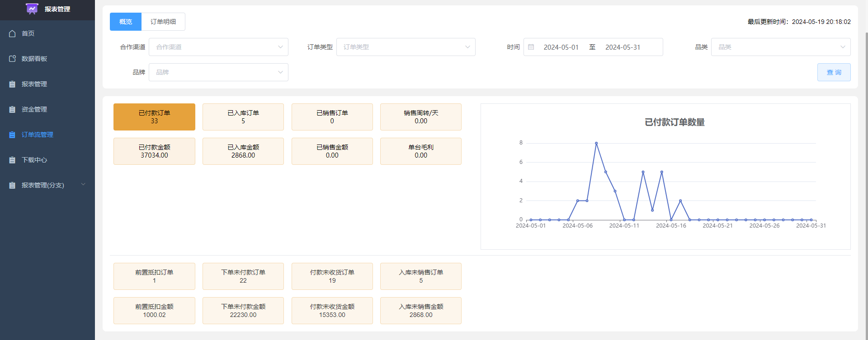Open 首页 in the sidebar
The image size is (868, 340).
tap(47, 33)
